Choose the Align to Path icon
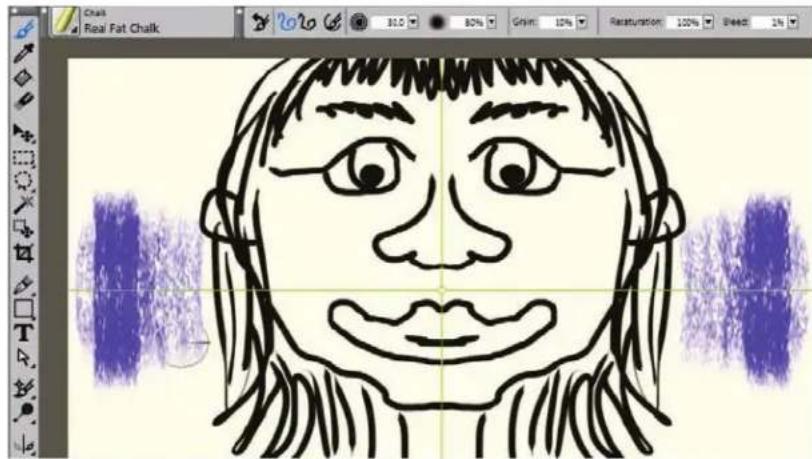The image size is (812, 459). click(x=332, y=22)
